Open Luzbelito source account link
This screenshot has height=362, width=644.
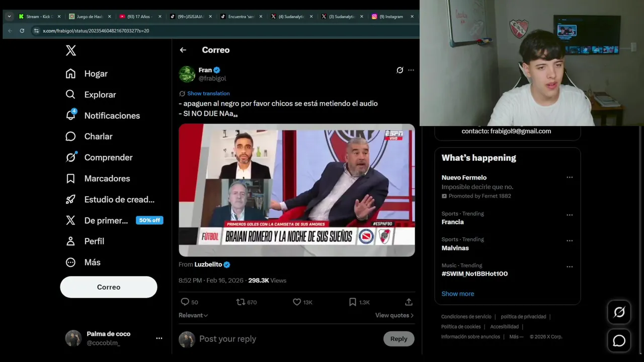208,264
